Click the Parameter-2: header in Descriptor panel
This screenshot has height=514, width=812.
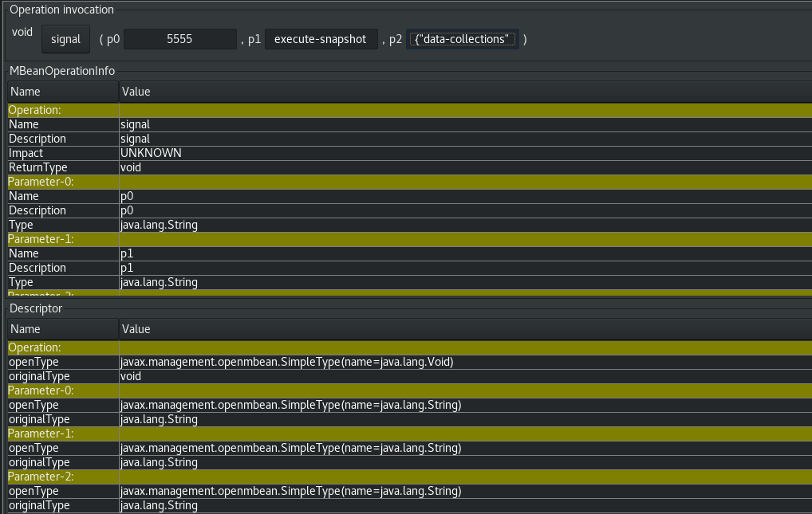[x=37, y=477]
